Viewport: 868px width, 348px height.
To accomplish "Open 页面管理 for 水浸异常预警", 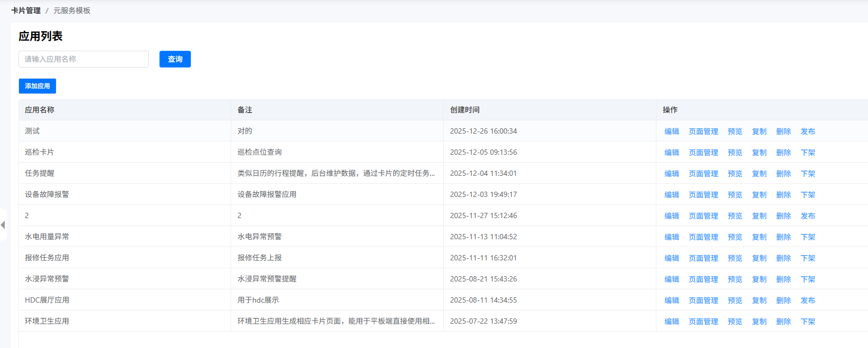I will pyautogui.click(x=703, y=279).
